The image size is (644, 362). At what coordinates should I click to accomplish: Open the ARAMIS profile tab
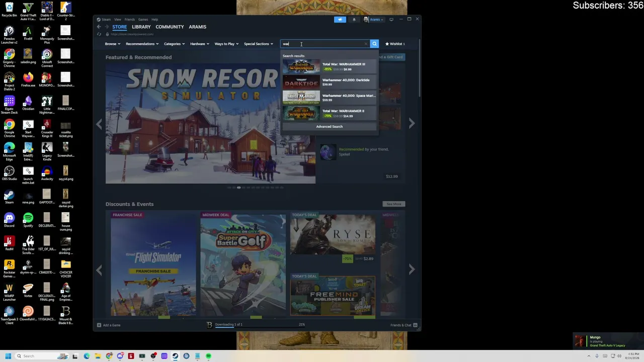197,27
